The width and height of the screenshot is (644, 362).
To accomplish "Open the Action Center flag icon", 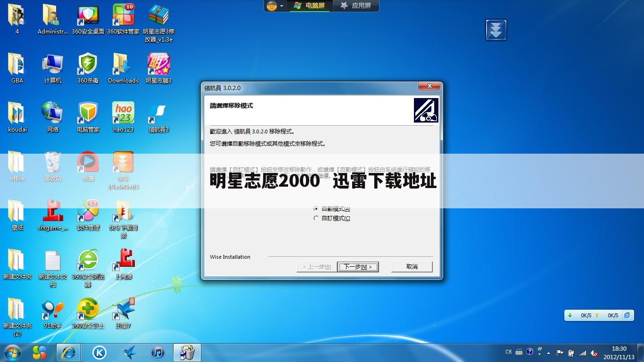I will 560,353.
